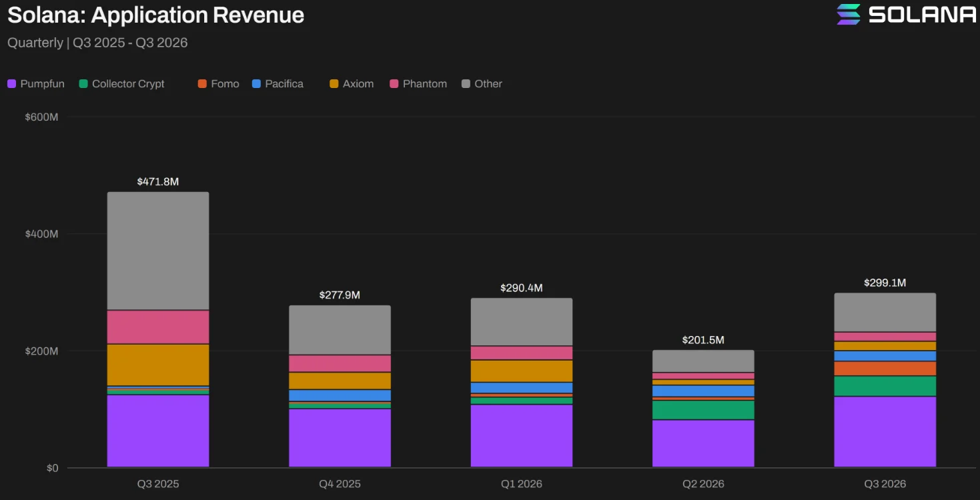Click the Q4 2025 axis label
The width and height of the screenshot is (980, 500).
[340, 484]
